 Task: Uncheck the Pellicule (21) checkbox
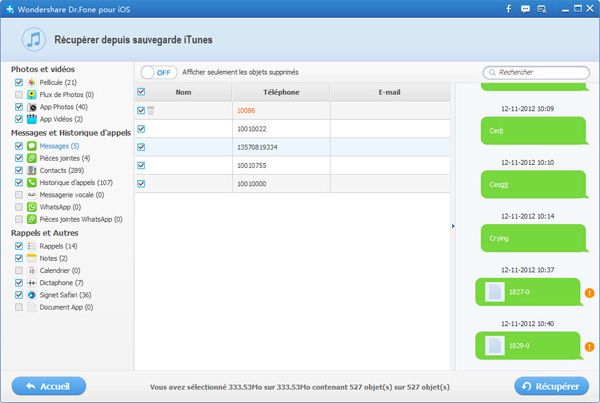point(19,82)
